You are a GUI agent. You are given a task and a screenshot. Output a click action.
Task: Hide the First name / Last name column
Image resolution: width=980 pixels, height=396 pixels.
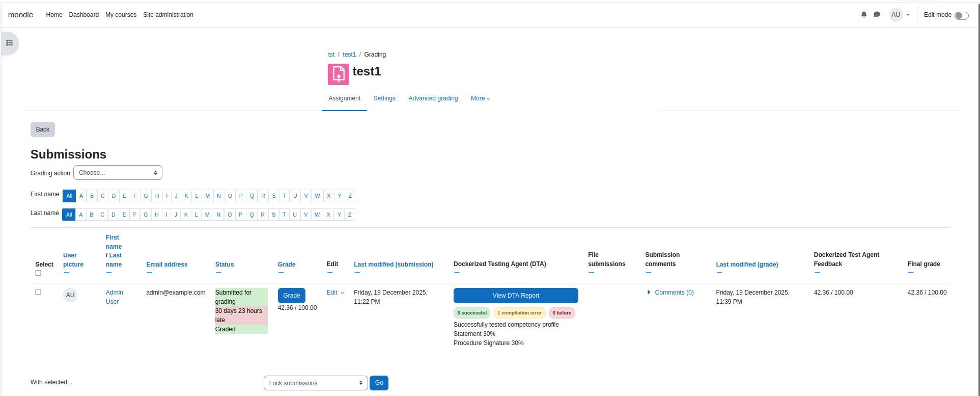tap(109, 273)
